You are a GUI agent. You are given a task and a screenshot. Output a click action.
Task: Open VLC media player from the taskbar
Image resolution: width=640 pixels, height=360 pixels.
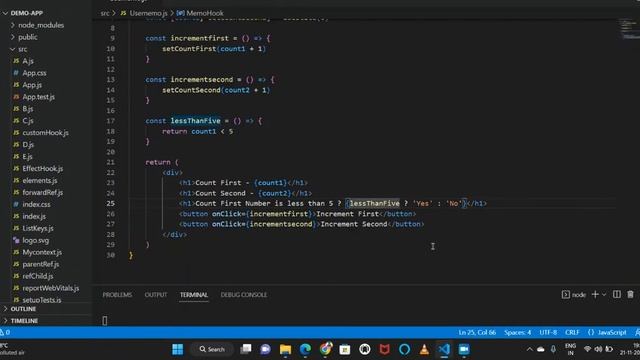(424, 349)
